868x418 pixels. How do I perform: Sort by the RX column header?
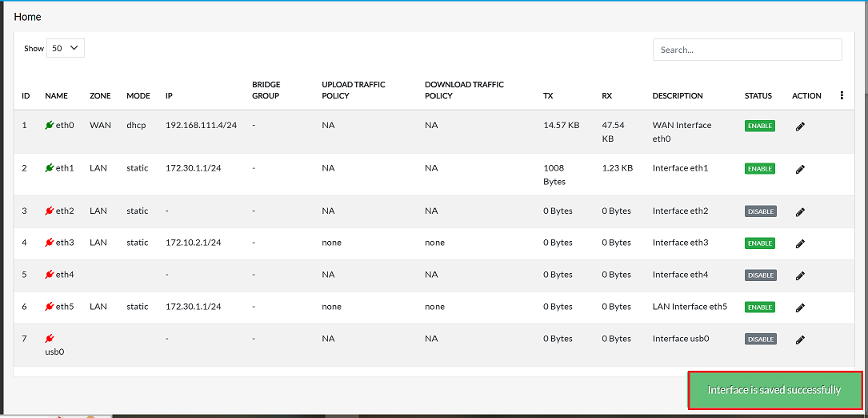[x=606, y=96]
